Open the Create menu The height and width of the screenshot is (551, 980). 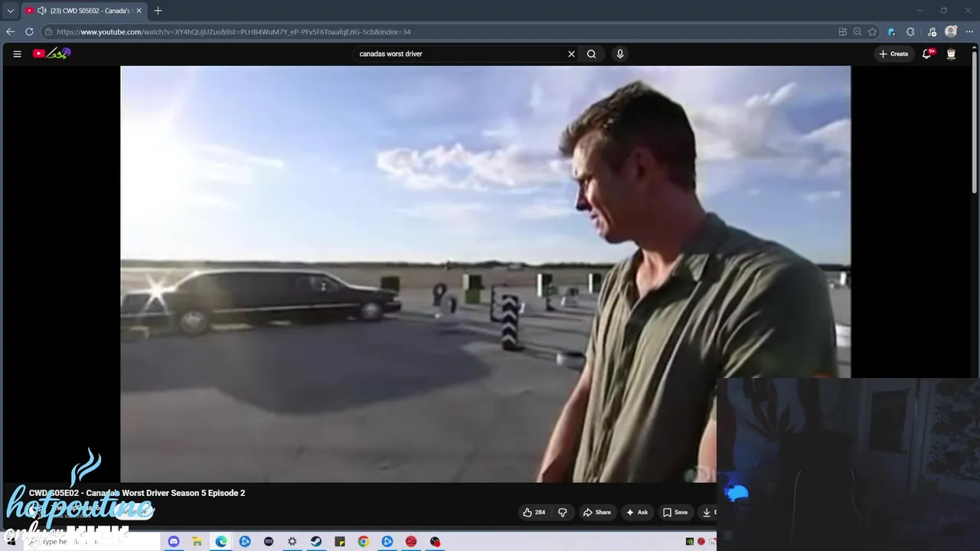[893, 54]
